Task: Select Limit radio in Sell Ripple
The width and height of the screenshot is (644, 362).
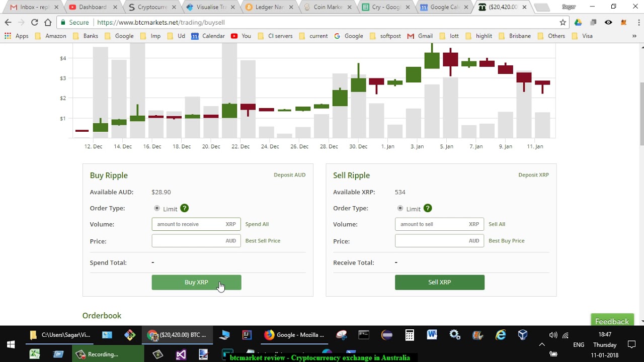Action: pos(400,208)
